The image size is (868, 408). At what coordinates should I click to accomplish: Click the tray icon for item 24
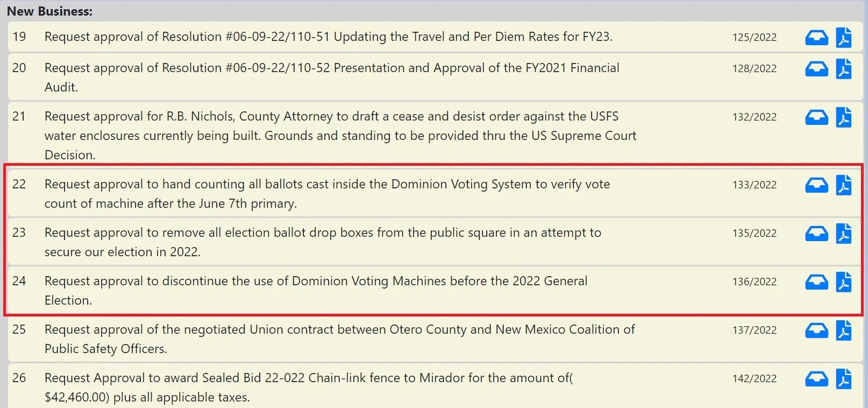(816, 282)
